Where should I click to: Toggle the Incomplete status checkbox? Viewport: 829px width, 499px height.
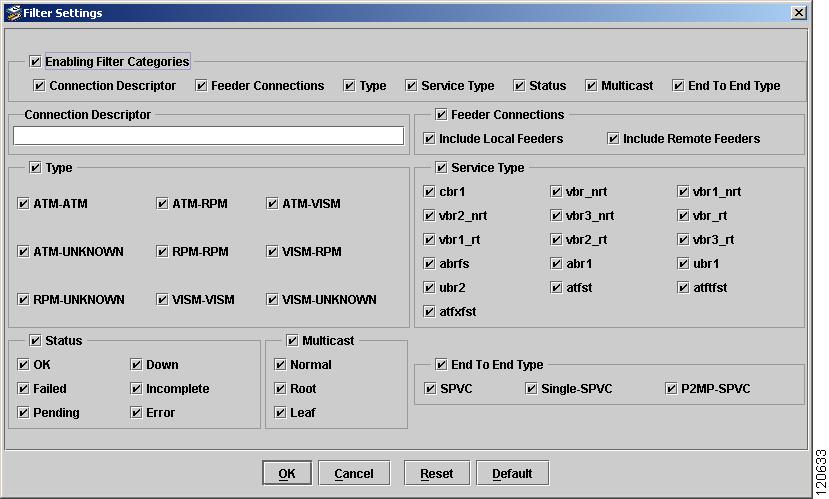click(136, 389)
